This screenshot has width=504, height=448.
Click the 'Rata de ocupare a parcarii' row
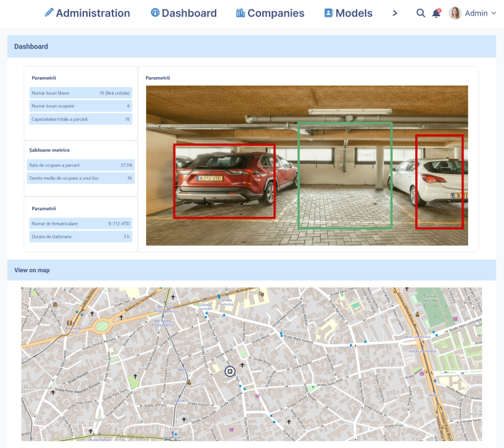80,165
